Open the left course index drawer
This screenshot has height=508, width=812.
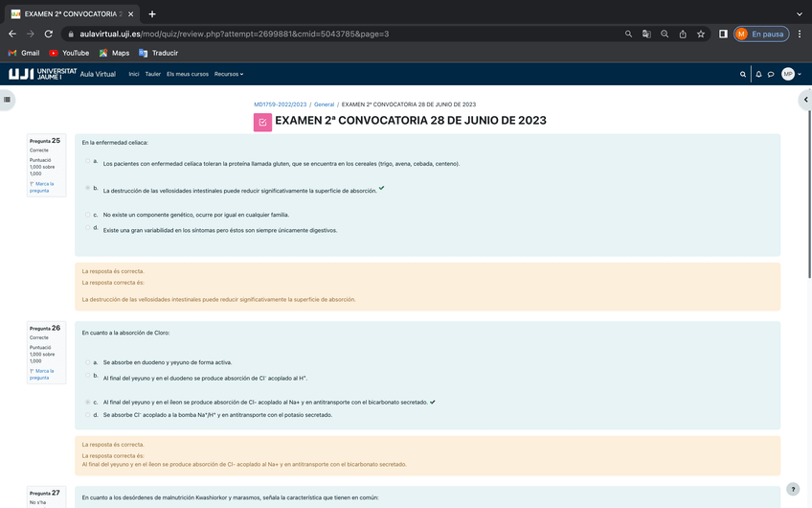tap(8, 99)
